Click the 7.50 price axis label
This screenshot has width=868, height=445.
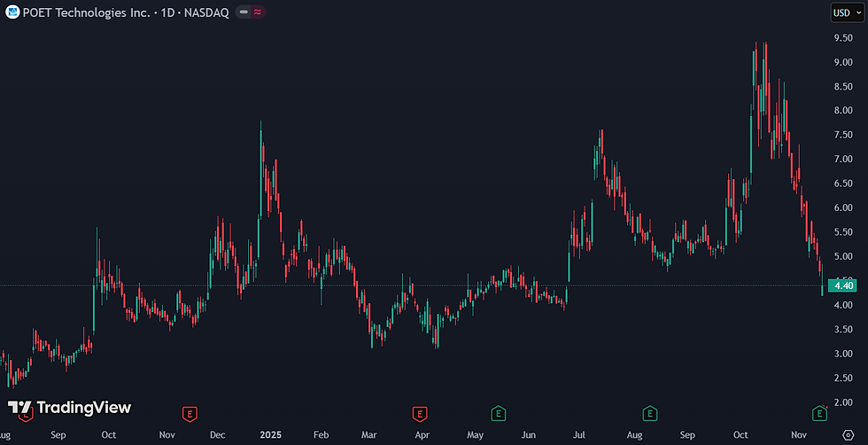pos(843,136)
